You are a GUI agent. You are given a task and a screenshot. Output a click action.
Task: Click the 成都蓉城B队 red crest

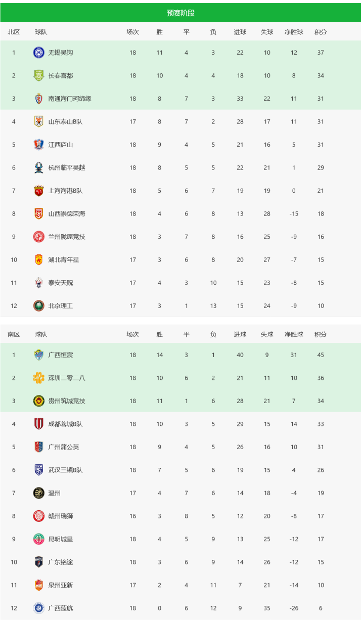coord(39,424)
